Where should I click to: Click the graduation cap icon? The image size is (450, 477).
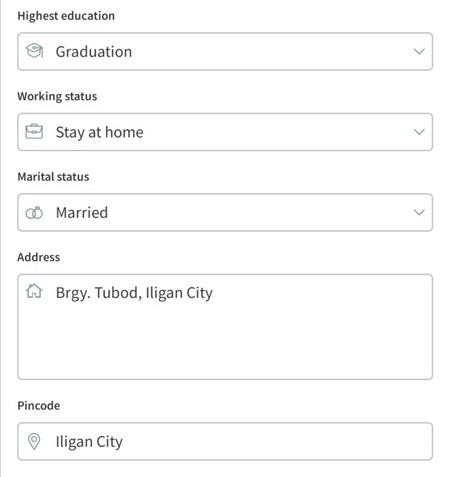34,51
